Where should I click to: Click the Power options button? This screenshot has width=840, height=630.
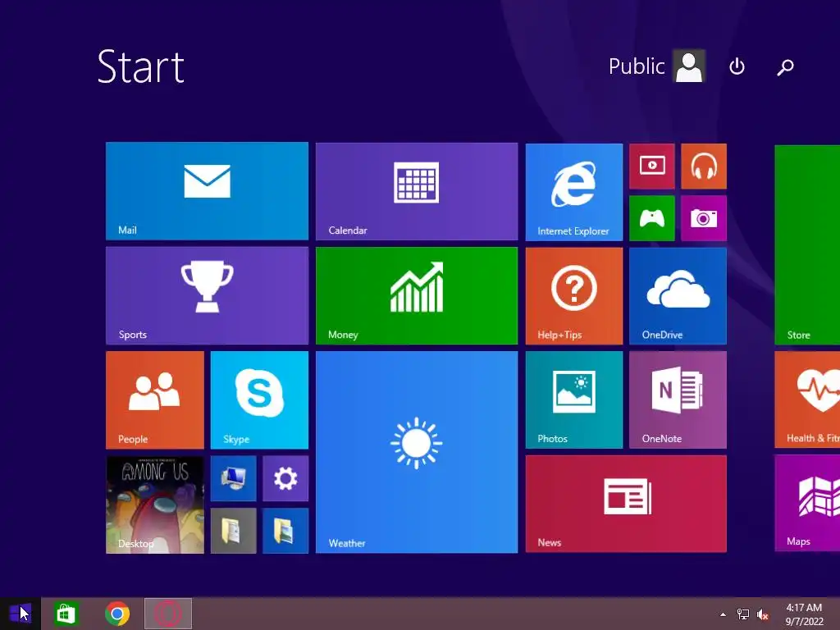(737, 66)
